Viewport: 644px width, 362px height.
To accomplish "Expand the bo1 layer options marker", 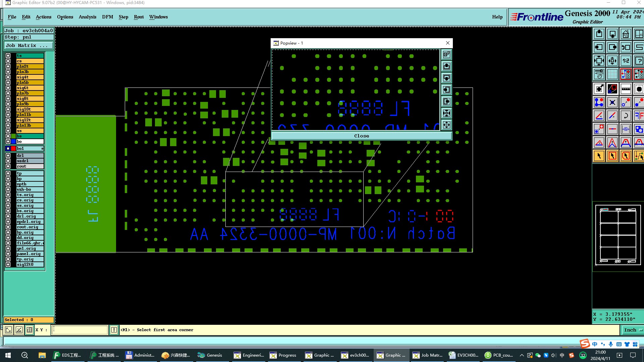I will (42, 148).
